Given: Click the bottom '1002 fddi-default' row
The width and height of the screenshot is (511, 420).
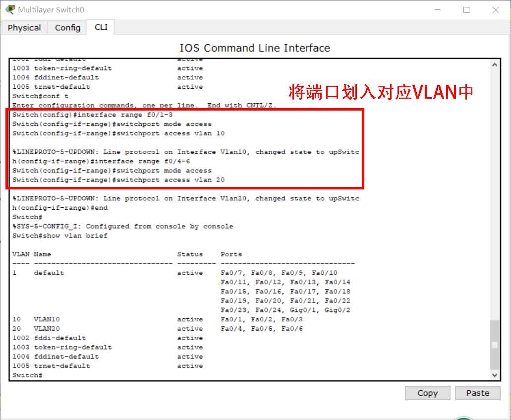Looking at the screenshot, I should pyautogui.click(x=108, y=338).
